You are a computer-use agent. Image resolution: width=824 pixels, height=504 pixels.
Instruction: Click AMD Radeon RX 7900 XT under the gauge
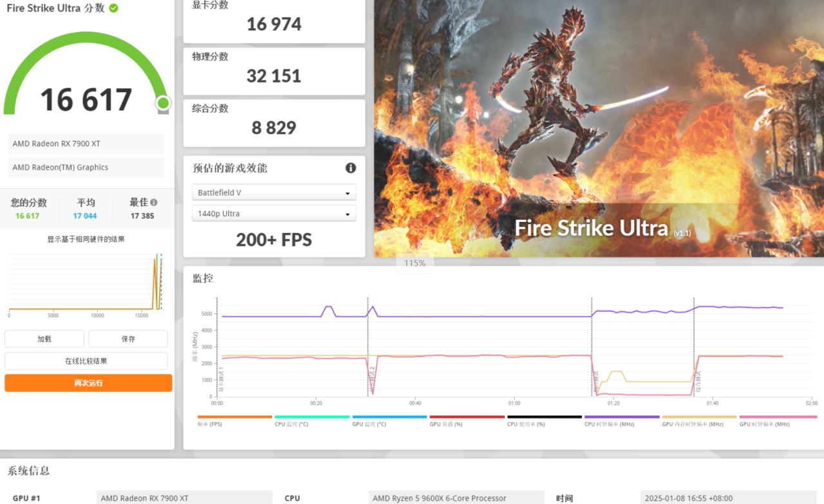(x=86, y=144)
